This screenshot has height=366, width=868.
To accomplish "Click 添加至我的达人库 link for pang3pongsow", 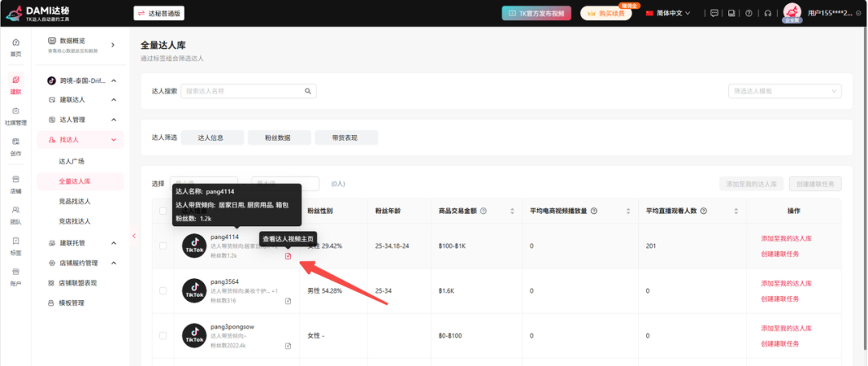I will pyautogui.click(x=786, y=328).
